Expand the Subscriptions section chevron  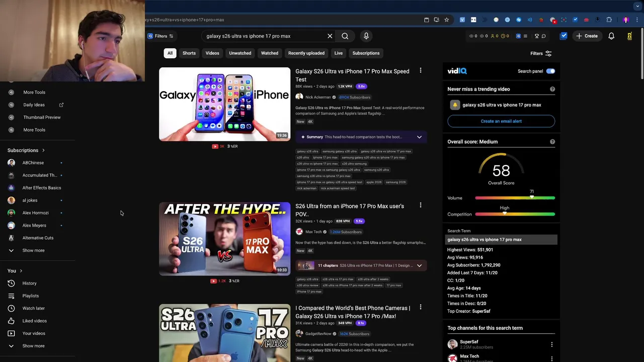[x=43, y=150]
